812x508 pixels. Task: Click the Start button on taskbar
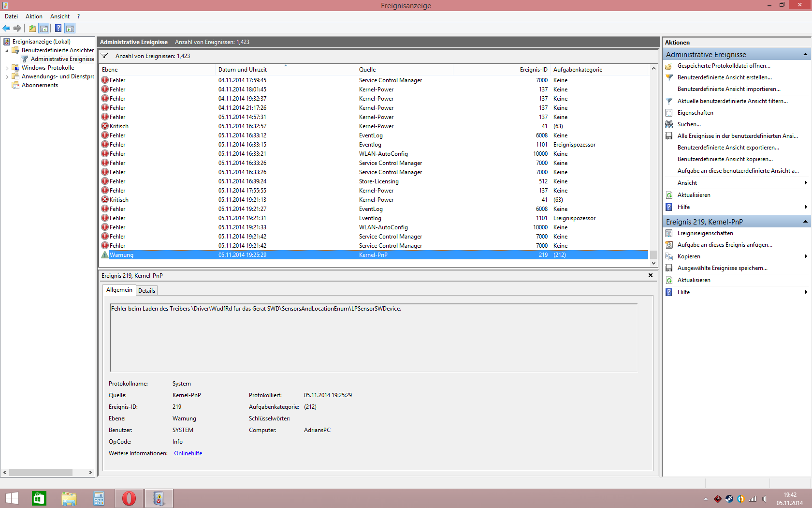(x=12, y=498)
